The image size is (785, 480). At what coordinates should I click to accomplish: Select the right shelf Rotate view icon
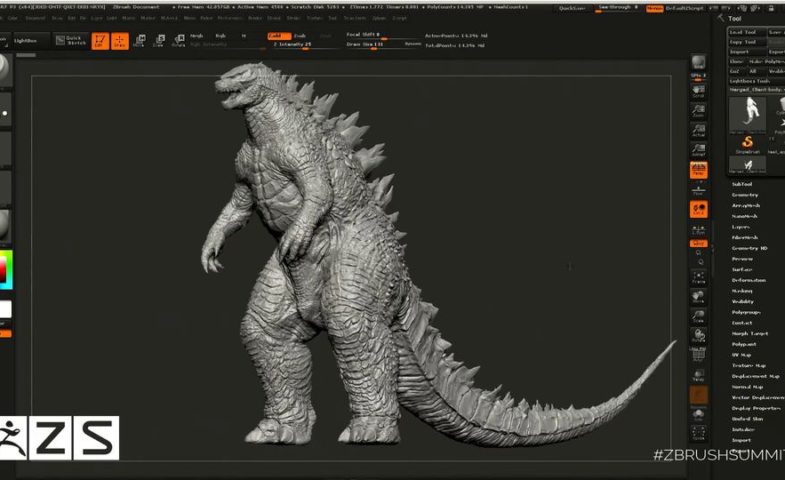coord(698,335)
